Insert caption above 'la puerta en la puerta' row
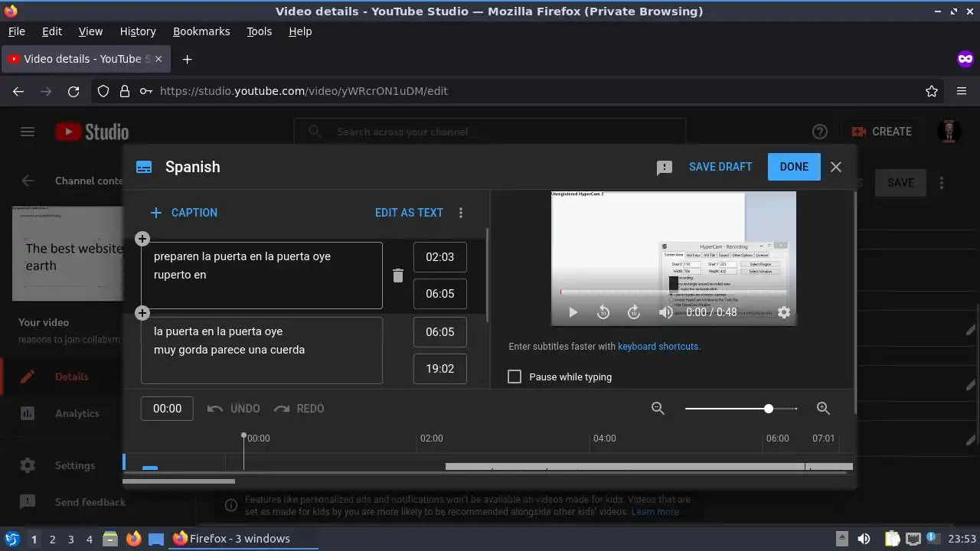Image resolution: width=980 pixels, height=551 pixels. [x=142, y=313]
